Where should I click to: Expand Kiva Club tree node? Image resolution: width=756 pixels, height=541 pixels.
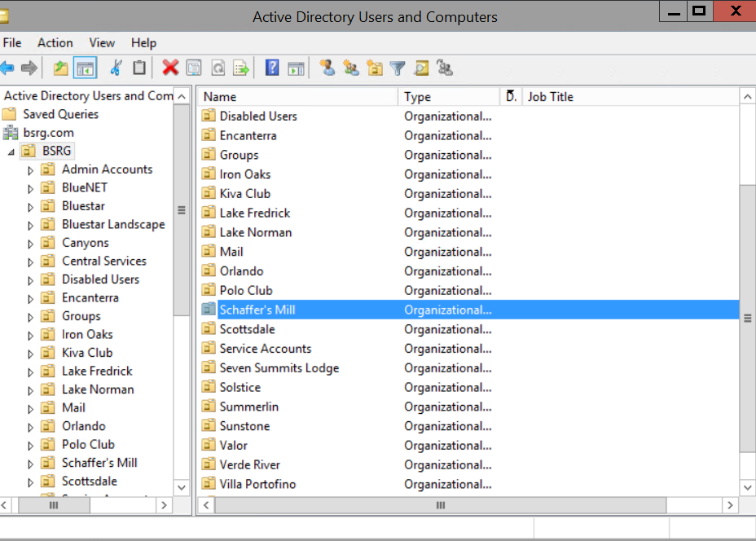tap(30, 354)
